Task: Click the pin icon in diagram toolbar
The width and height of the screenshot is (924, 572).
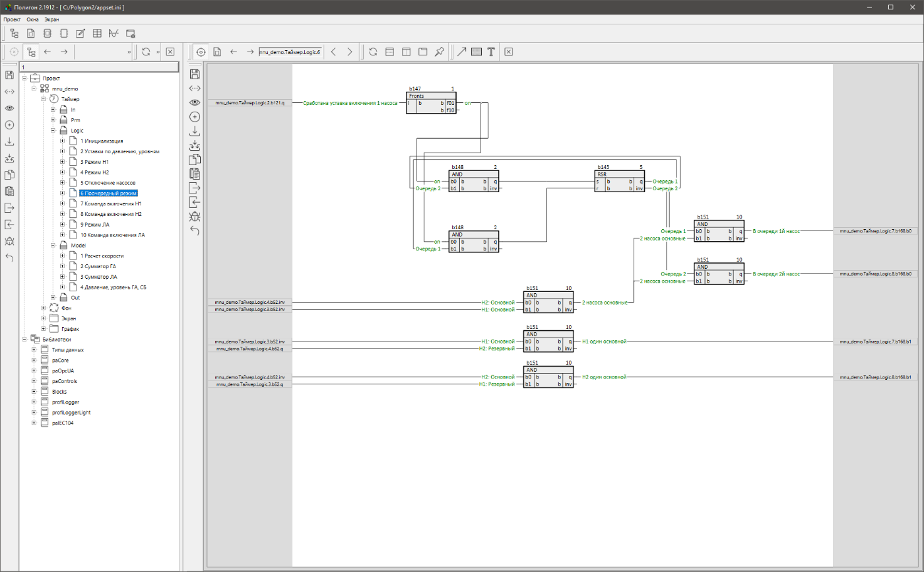Action: [x=439, y=52]
